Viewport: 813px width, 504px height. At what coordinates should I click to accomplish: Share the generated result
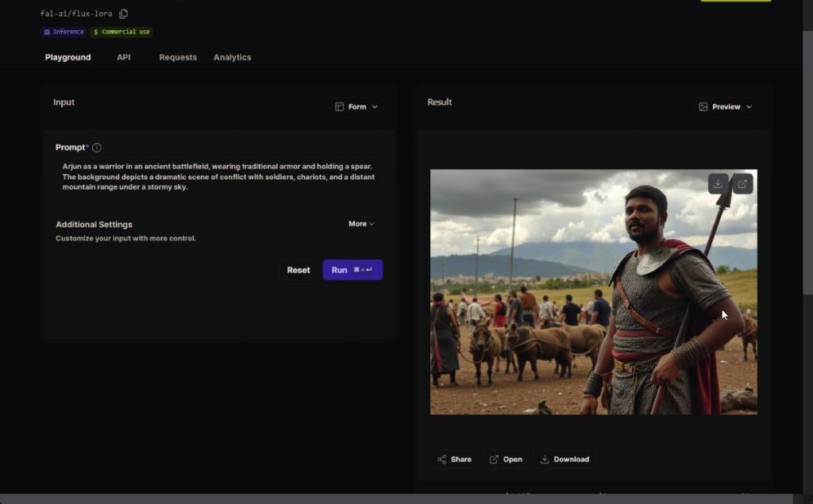click(454, 460)
